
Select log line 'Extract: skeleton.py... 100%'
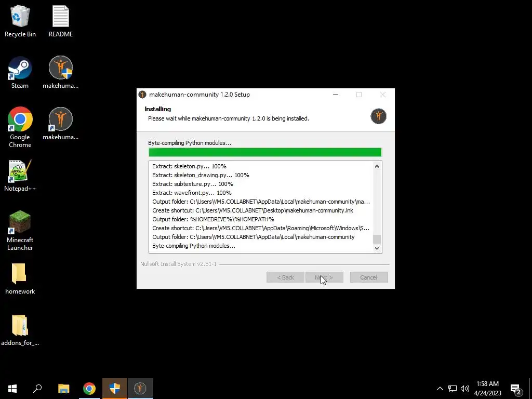point(189,166)
